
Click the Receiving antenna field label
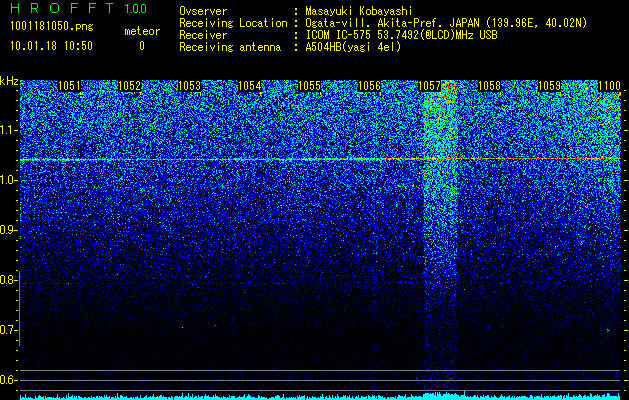click(230, 47)
